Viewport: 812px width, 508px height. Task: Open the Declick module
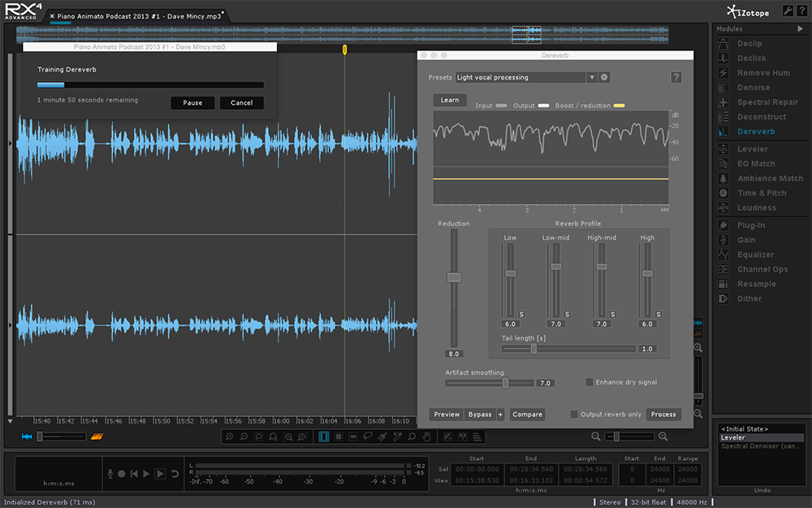[x=751, y=58]
